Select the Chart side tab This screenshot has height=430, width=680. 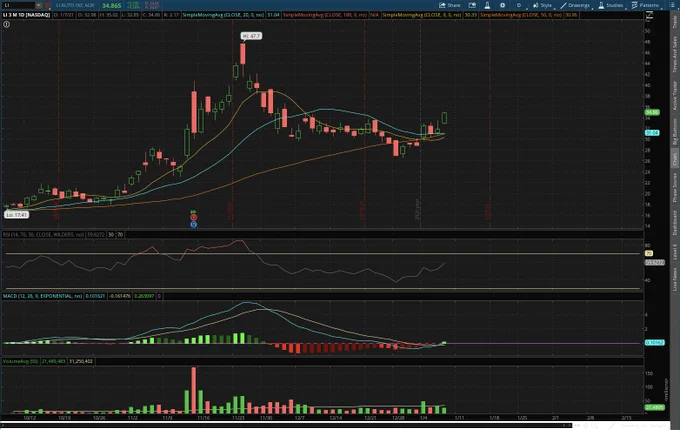tap(675, 160)
